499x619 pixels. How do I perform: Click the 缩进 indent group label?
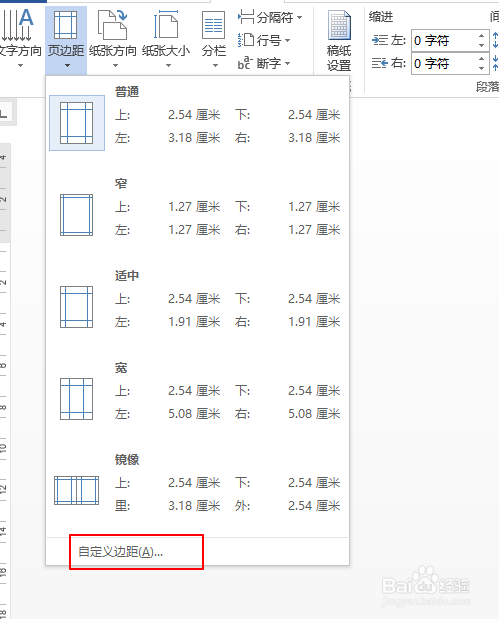[x=381, y=17]
